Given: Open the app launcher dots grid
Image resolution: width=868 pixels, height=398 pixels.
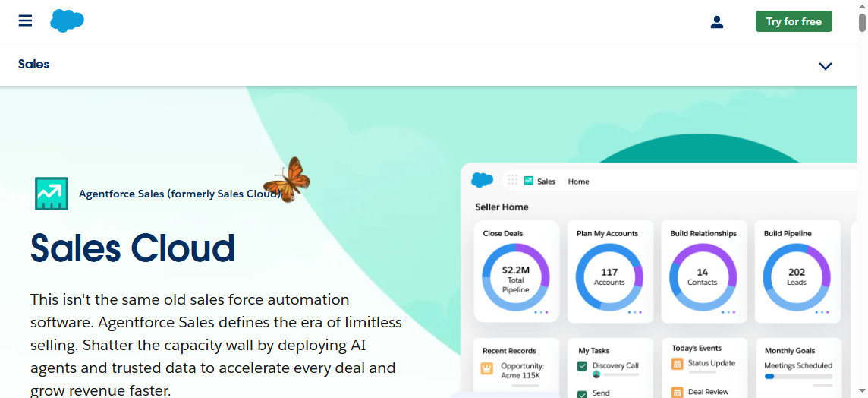Looking at the screenshot, I should click(x=513, y=180).
